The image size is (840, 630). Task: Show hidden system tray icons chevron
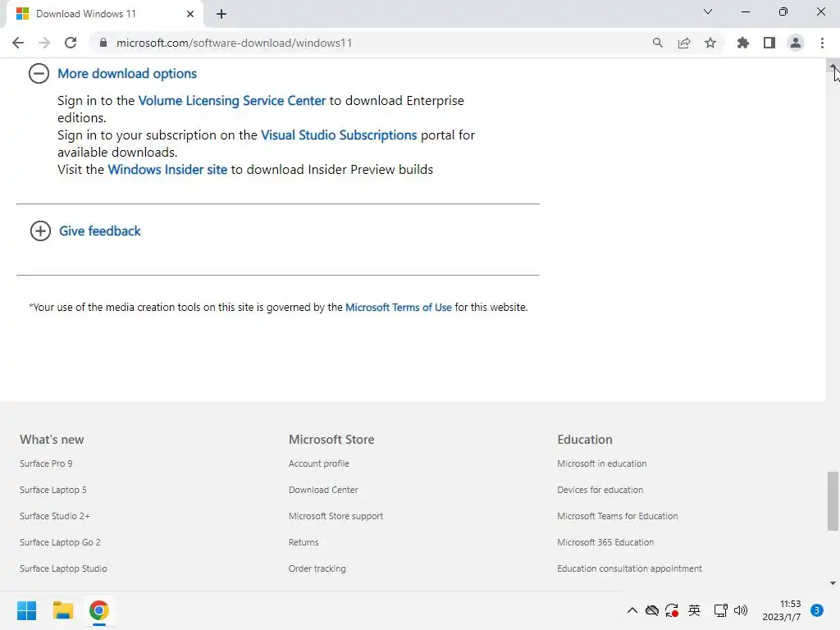coord(632,610)
